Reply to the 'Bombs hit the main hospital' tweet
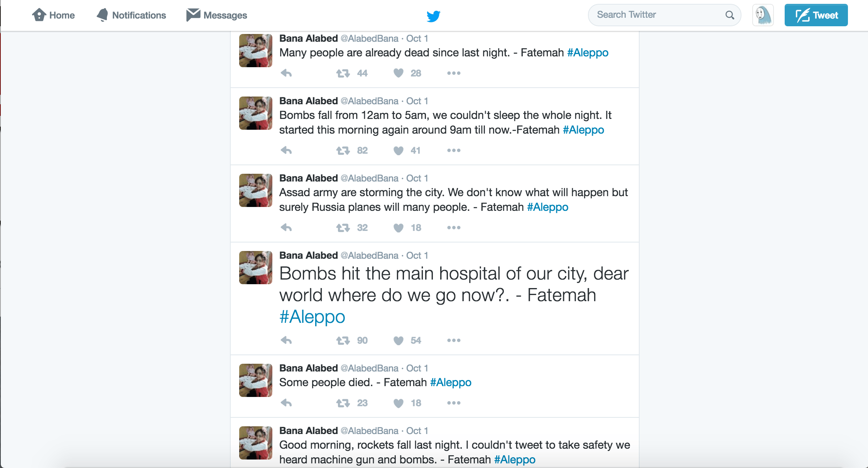This screenshot has width=868, height=468. click(286, 340)
